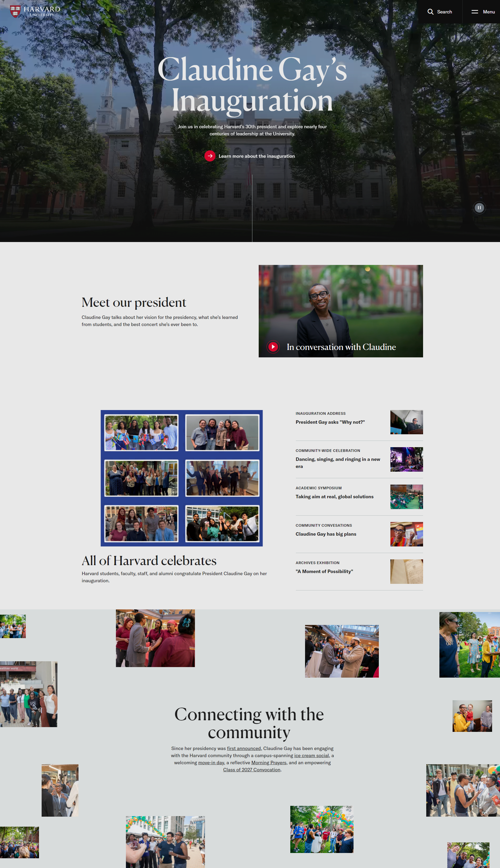Open the 'In conversation with Claudine' title

[341, 347]
